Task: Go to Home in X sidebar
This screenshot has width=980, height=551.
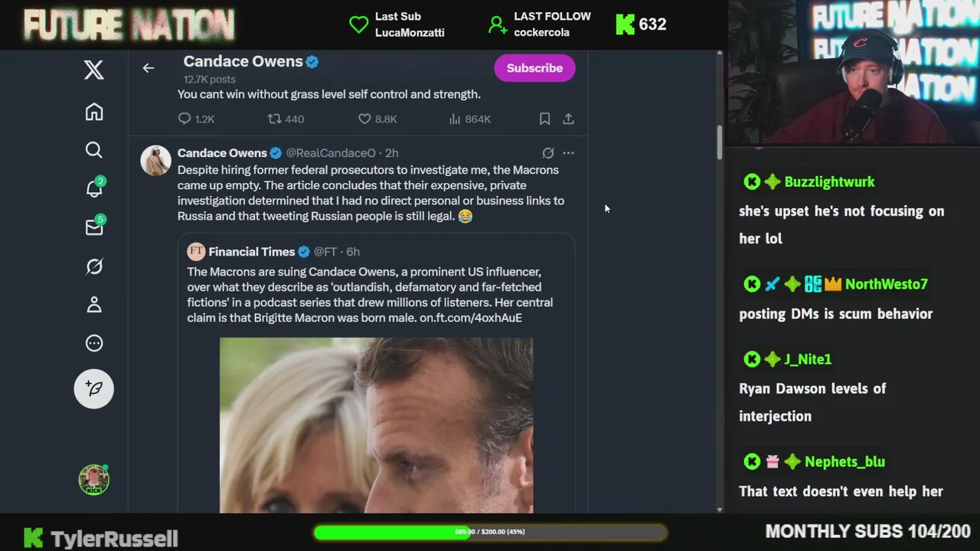Action: (94, 112)
